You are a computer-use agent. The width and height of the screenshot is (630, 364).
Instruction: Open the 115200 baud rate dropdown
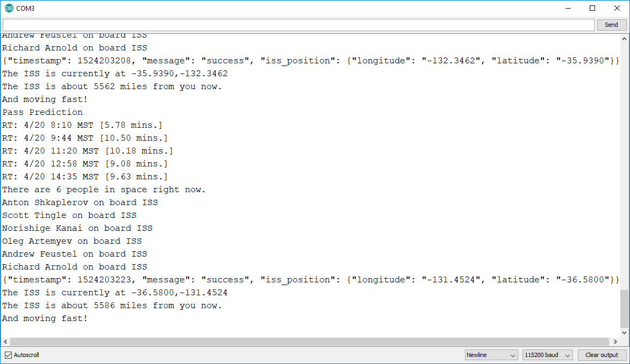click(547, 355)
